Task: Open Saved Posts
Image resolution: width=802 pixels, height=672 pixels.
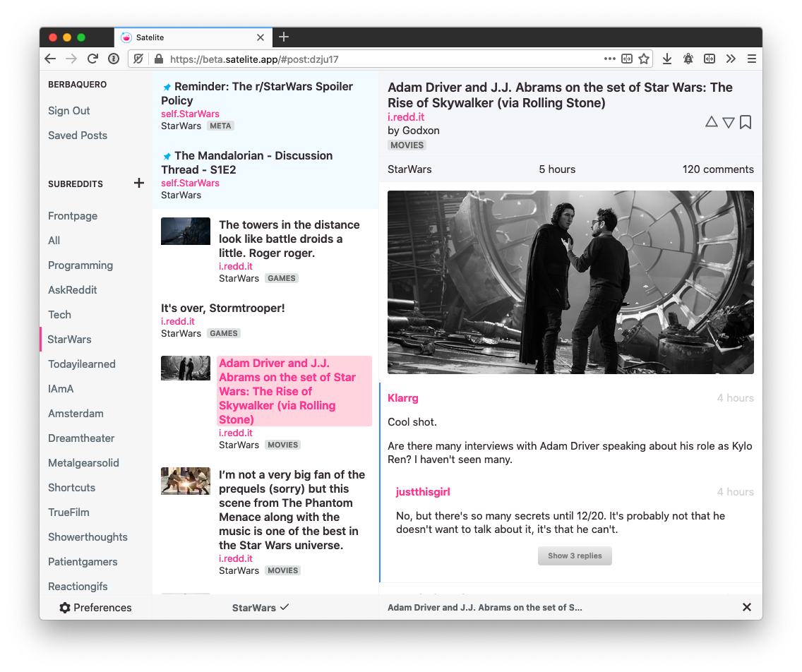Action: click(x=77, y=136)
